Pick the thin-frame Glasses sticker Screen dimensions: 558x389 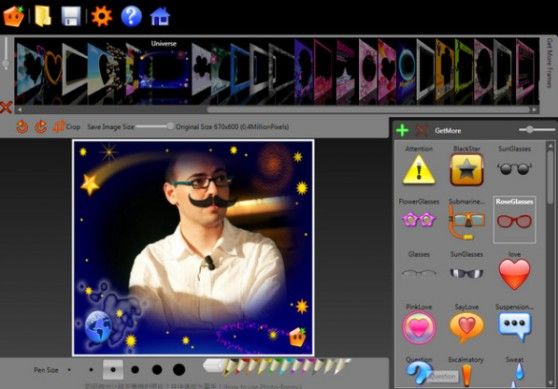tap(419, 273)
